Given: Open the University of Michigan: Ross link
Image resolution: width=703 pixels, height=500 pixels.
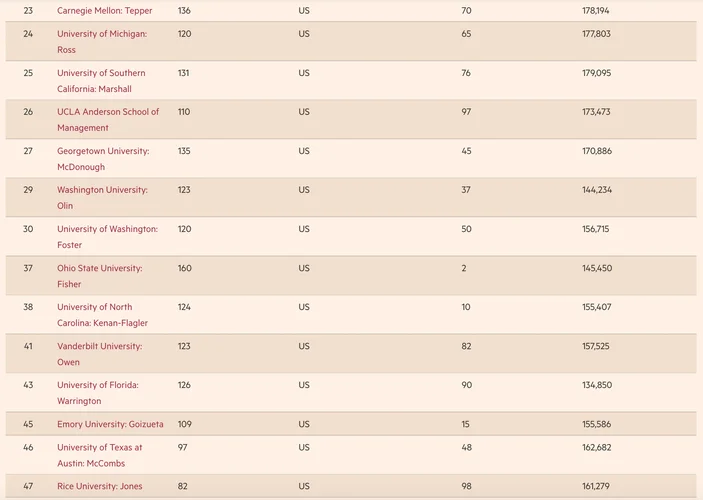Looking at the screenshot, I should pyautogui.click(x=102, y=42).
